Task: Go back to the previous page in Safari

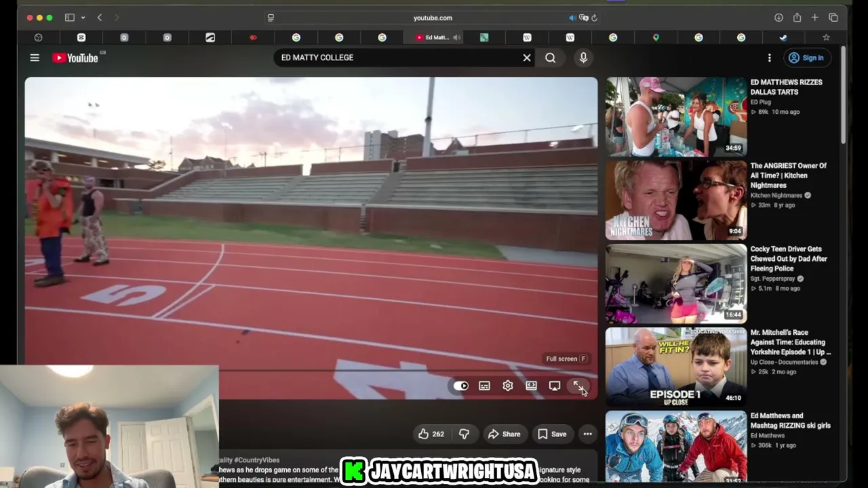Action: click(x=100, y=18)
